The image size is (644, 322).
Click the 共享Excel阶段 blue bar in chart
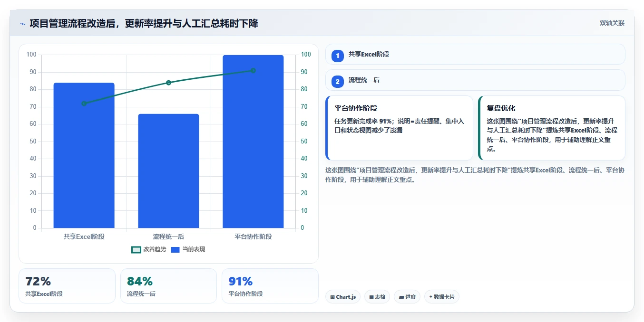click(x=84, y=155)
